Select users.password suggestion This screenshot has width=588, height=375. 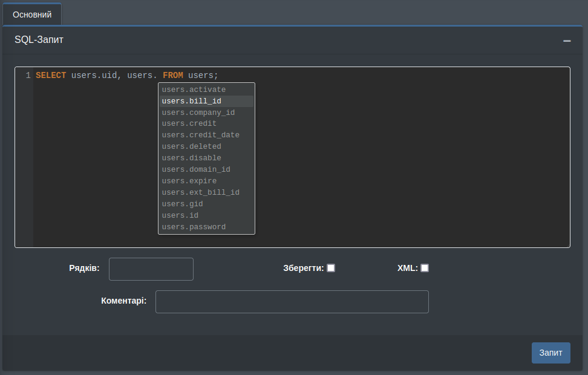194,227
